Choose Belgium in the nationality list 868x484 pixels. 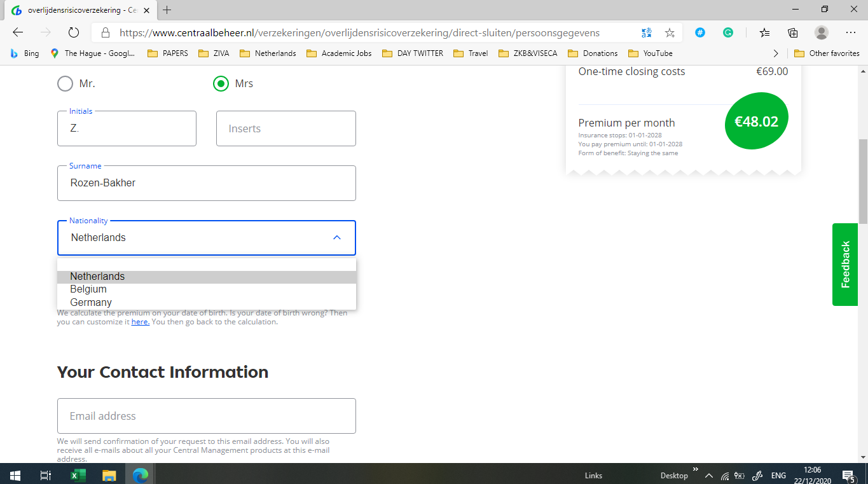pyautogui.click(x=207, y=289)
